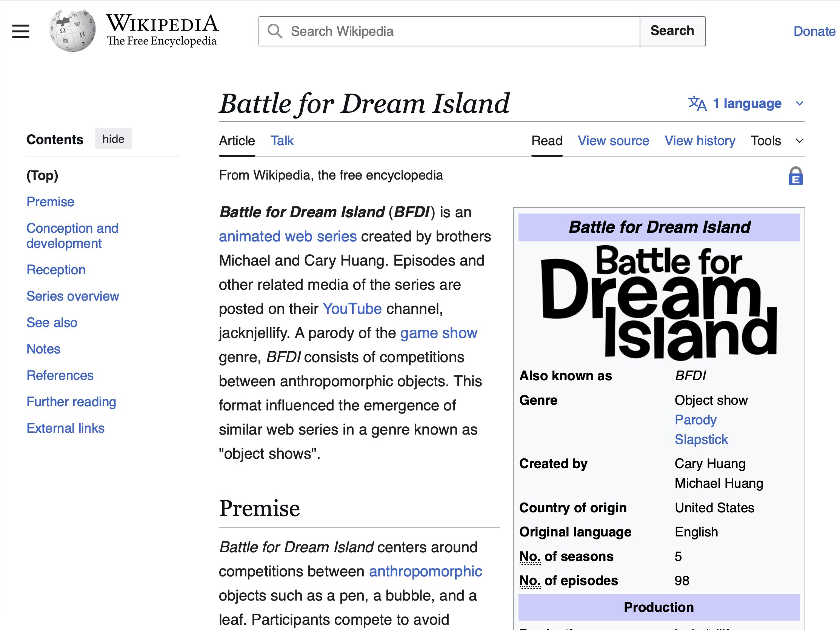This screenshot has width=840, height=630.
Task: Open the View history tab
Action: coord(700,140)
